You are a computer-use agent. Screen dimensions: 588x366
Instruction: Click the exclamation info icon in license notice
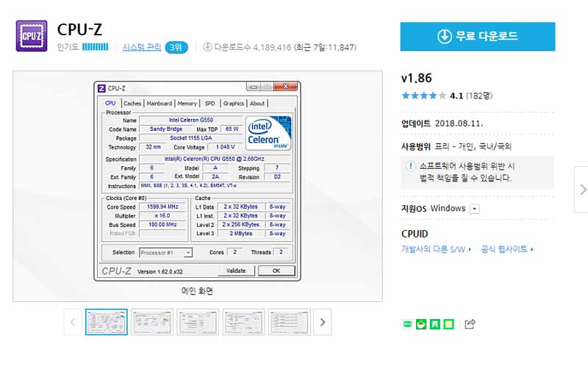tap(410, 166)
